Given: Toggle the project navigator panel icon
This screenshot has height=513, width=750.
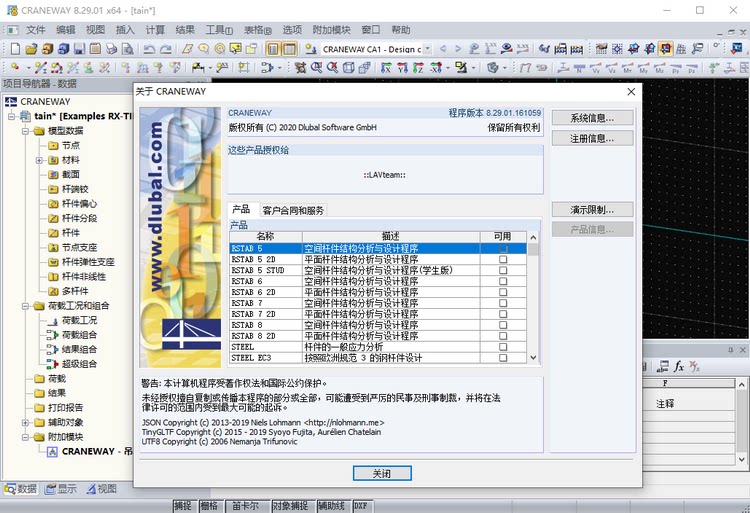Looking at the screenshot, I should [273, 49].
